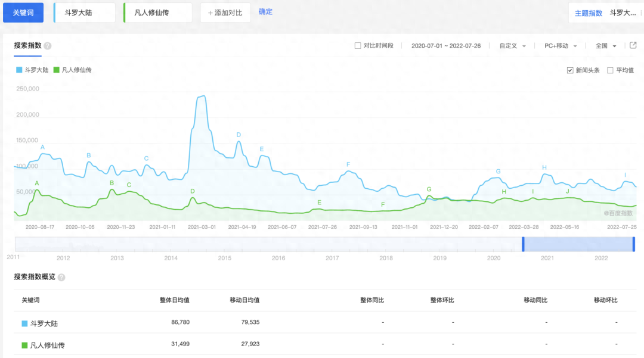Enable the 对比时间段 checkbox
The image size is (644, 358).
click(x=358, y=46)
